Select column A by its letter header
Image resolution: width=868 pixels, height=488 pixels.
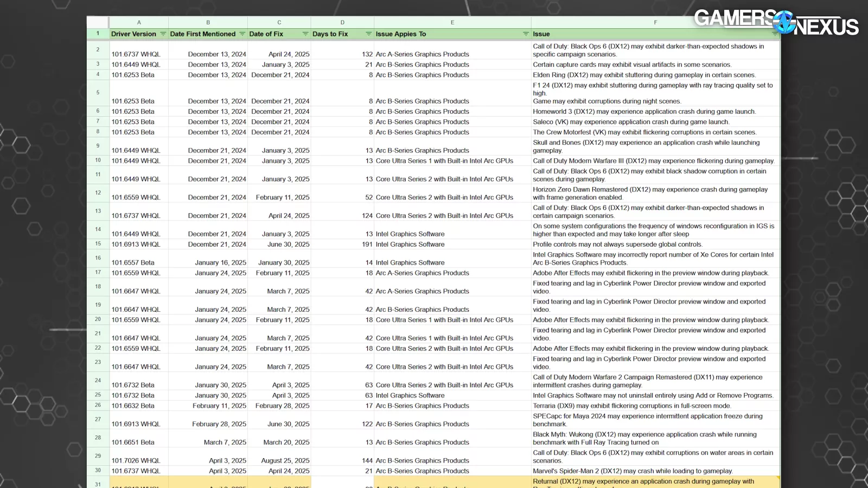(139, 22)
